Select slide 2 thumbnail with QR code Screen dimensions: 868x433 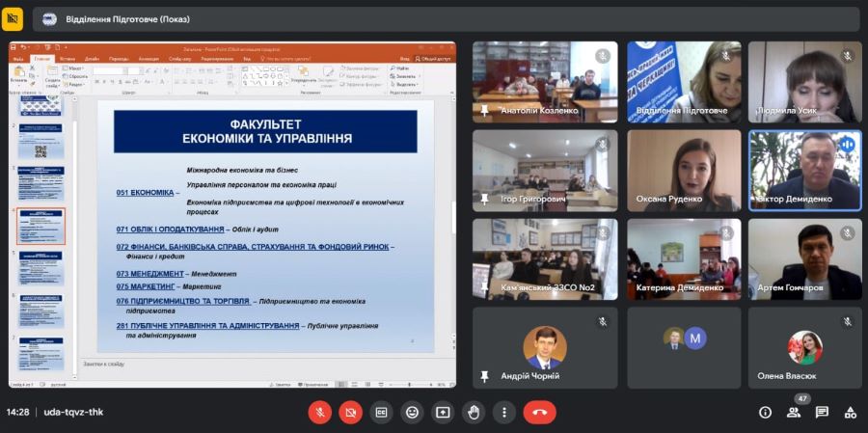coord(41,141)
